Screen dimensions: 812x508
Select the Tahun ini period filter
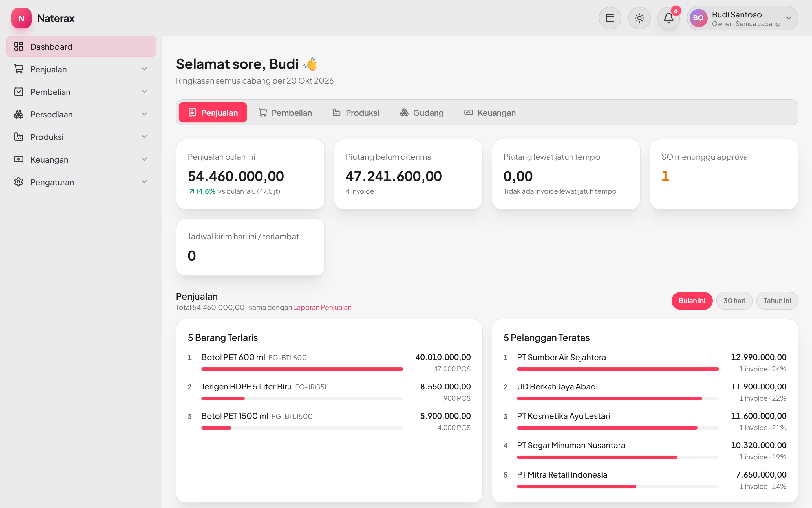tap(777, 301)
